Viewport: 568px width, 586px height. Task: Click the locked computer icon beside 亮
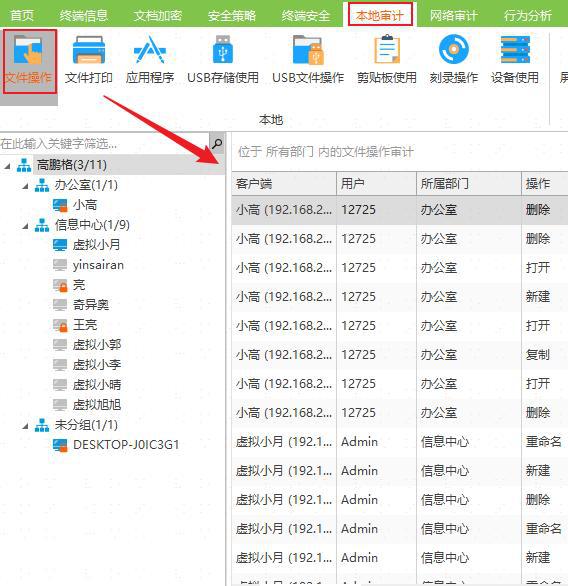[60, 285]
